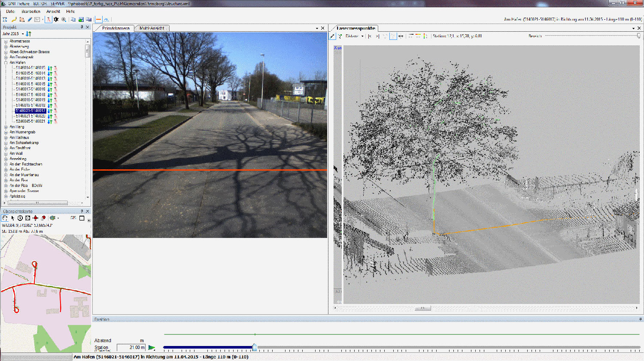Expand the An der Muehlenau node
Image resolution: width=644 pixels, height=361 pixels.
point(6,175)
